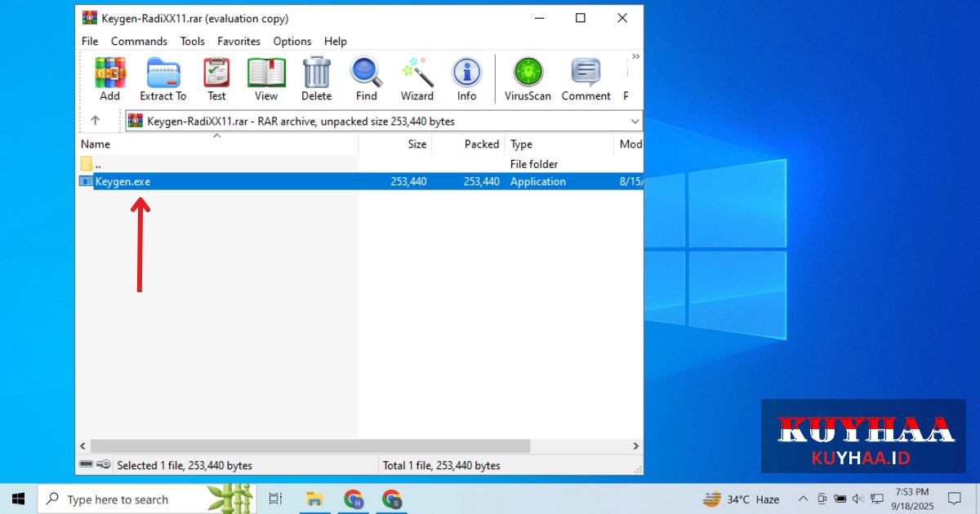
Task: Click 'Total 1 file, 253,440 bytes' status
Action: (441, 465)
